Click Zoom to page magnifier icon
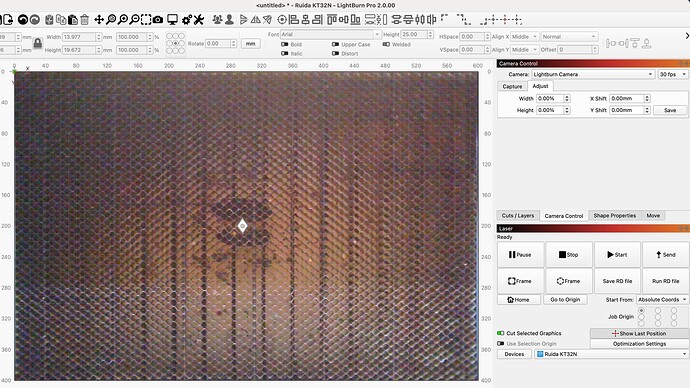 click(111, 20)
